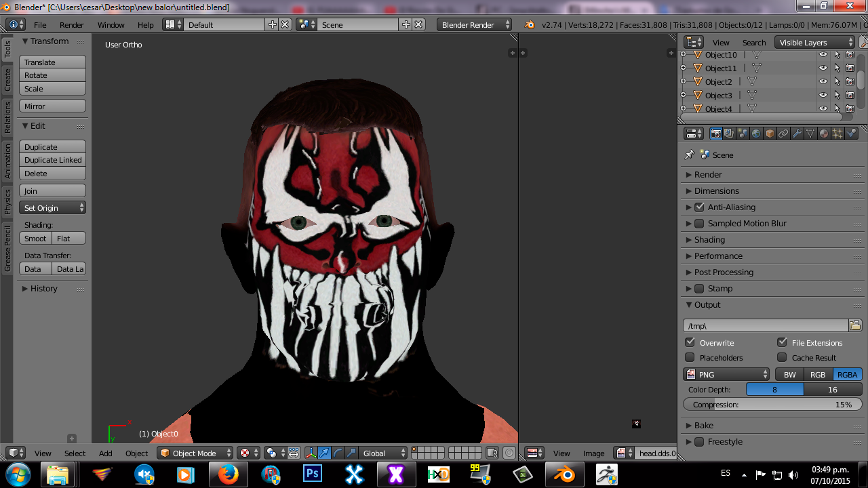Open Constraints properties tab chain icon
Image resolution: width=868 pixels, height=488 pixels.
coord(783,134)
